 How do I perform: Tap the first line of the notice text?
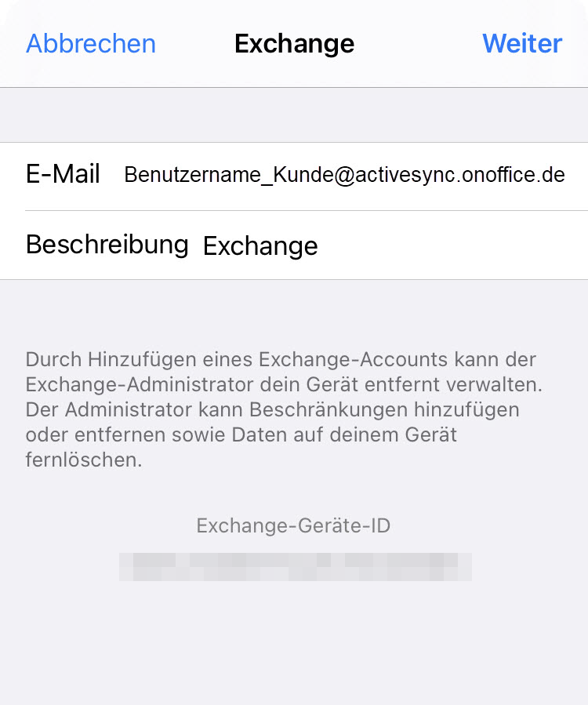tap(281, 360)
